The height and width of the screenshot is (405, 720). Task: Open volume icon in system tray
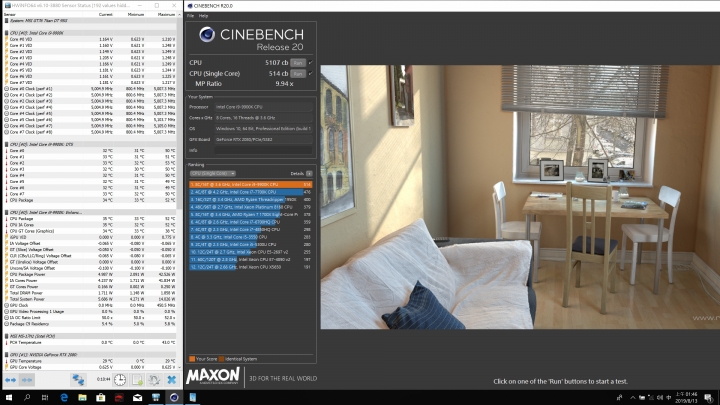click(x=660, y=398)
